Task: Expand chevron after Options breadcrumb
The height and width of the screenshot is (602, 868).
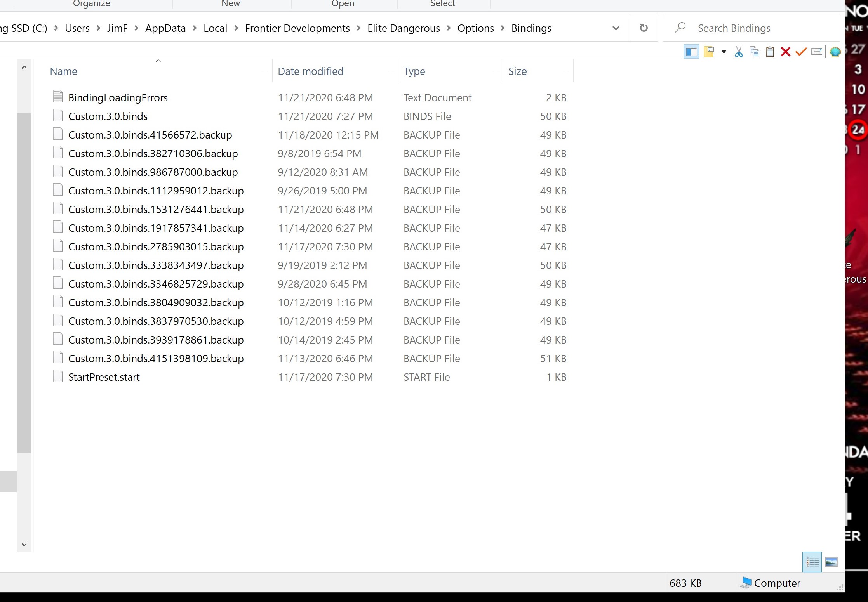Action: click(503, 28)
